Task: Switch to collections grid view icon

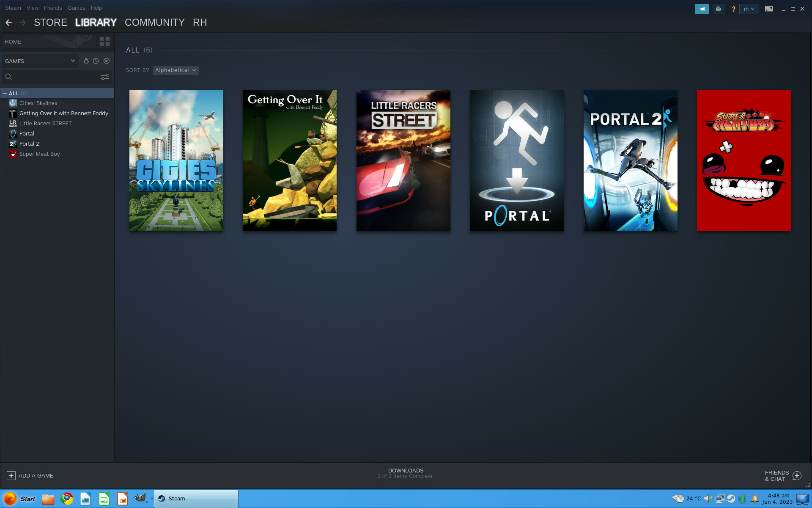Action: coord(105,41)
